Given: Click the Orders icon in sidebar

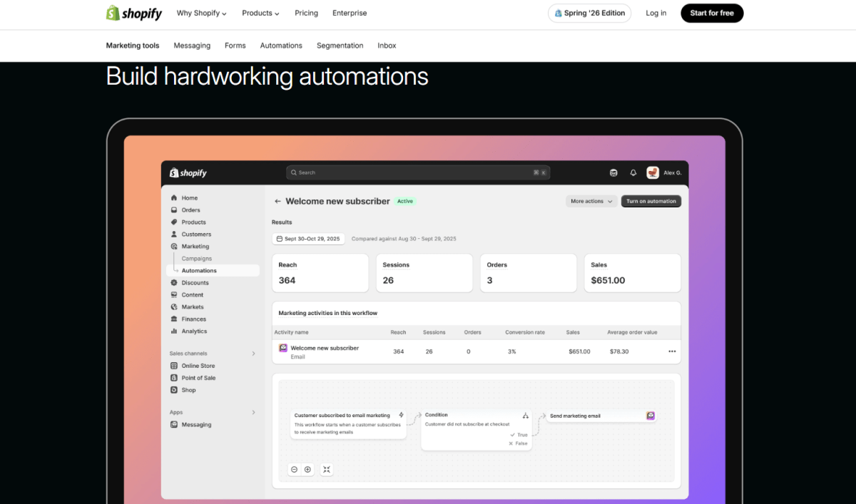Looking at the screenshot, I should (x=174, y=210).
